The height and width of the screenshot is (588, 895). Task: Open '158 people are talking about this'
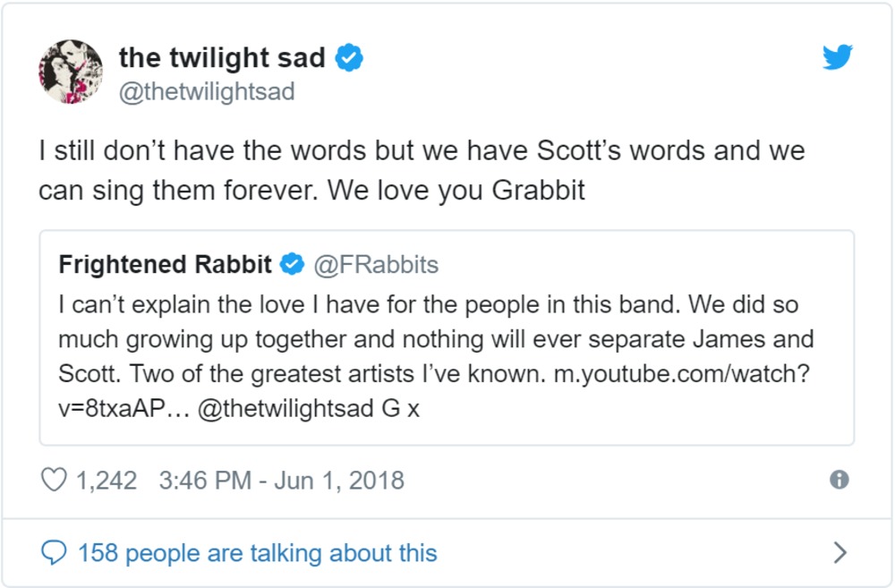click(x=257, y=553)
